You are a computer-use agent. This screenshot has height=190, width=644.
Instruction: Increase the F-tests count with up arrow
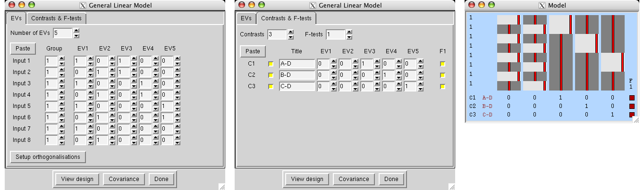click(x=349, y=32)
